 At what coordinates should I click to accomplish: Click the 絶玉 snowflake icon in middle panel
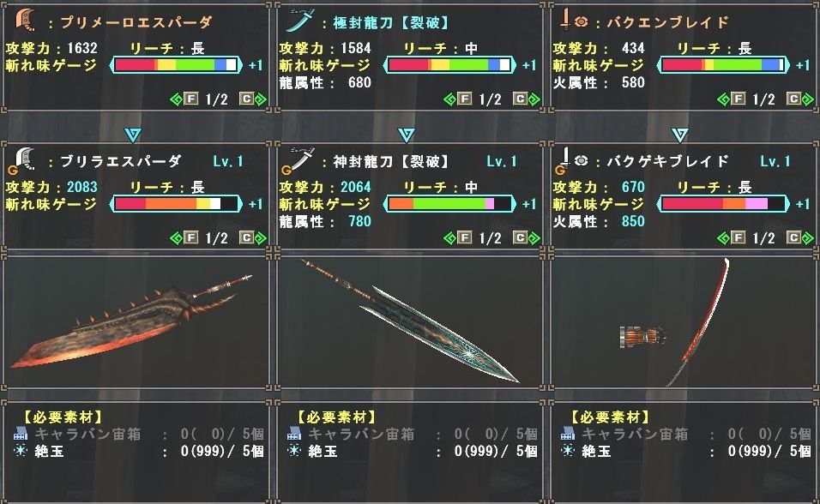point(294,450)
